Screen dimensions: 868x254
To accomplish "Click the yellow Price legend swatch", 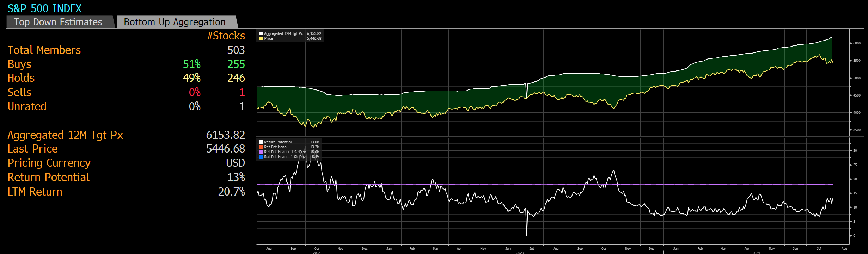I will 261,39.
